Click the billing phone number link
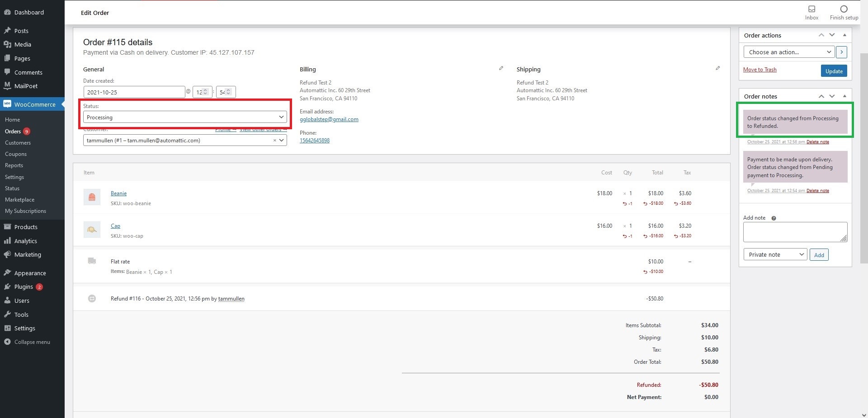The width and height of the screenshot is (868, 418). [x=315, y=141]
